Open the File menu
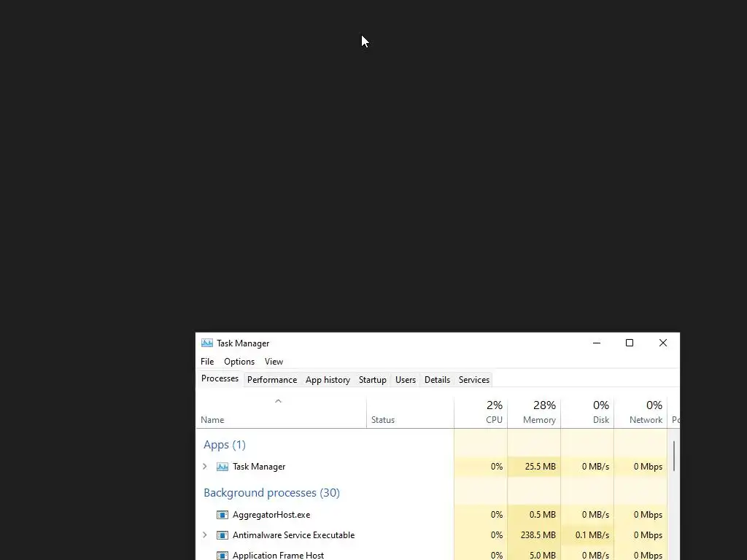The height and width of the screenshot is (560, 747). pyautogui.click(x=207, y=362)
